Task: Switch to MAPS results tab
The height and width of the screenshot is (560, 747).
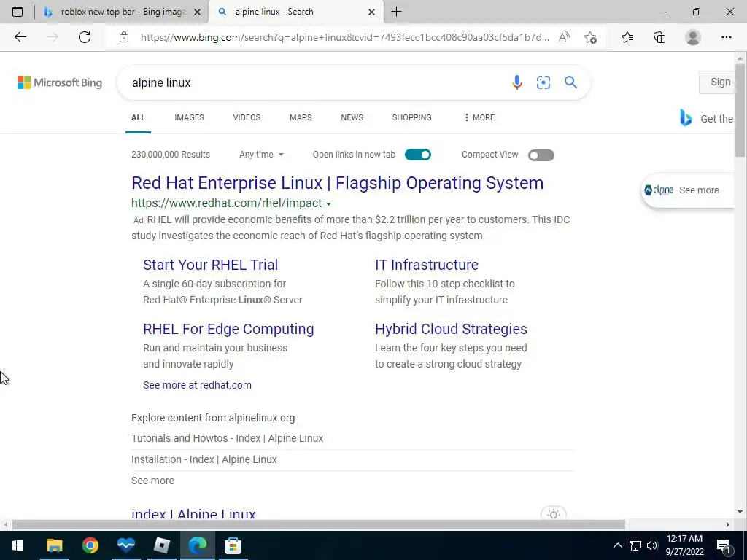Action: click(x=301, y=117)
